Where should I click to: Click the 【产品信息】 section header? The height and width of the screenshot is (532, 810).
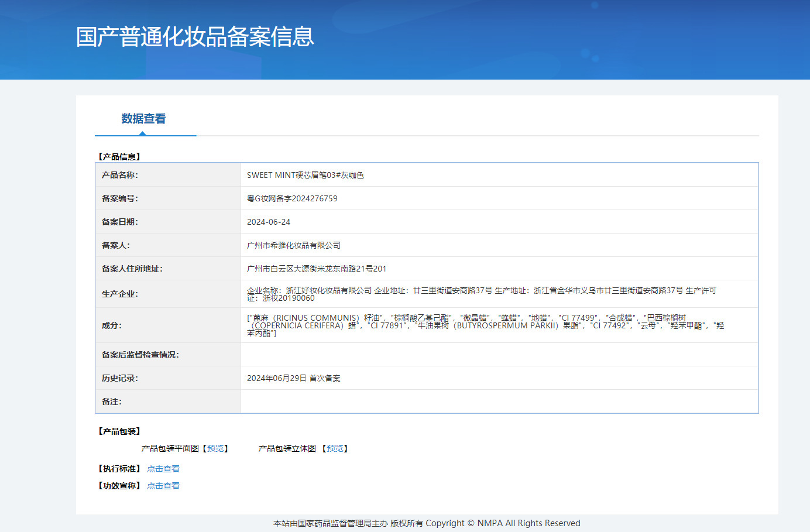pos(119,157)
